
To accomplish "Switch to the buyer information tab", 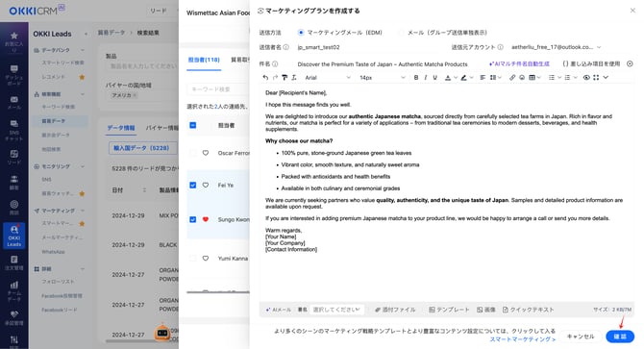I will (x=161, y=128).
